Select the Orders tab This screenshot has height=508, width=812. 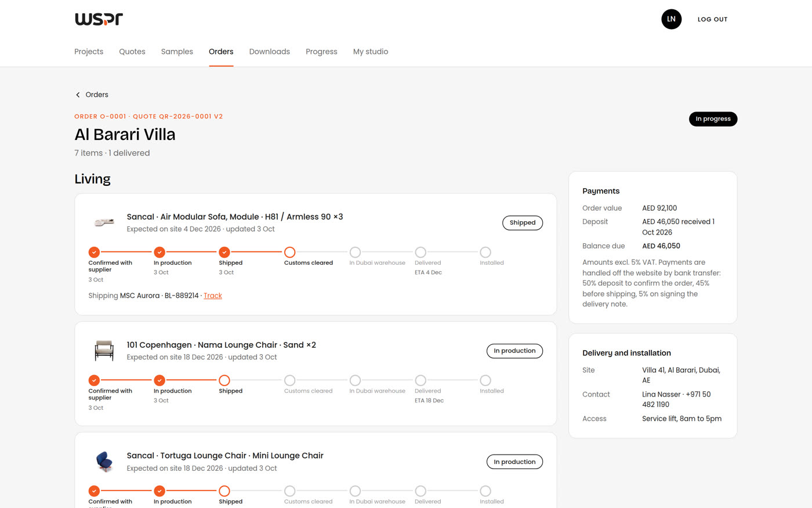[x=221, y=52]
